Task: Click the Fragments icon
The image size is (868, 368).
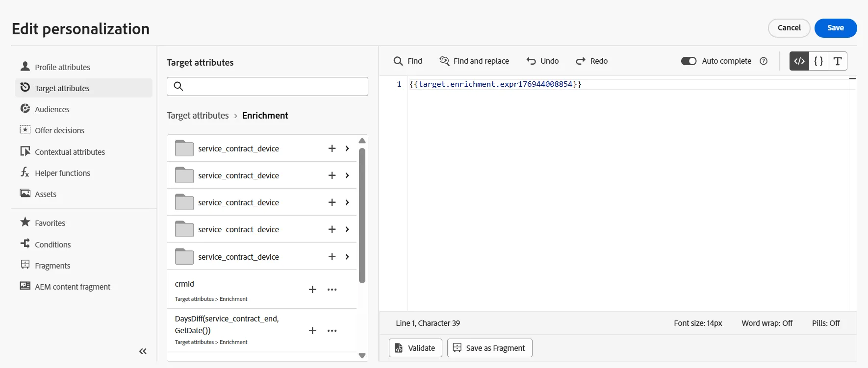Action: [25, 265]
